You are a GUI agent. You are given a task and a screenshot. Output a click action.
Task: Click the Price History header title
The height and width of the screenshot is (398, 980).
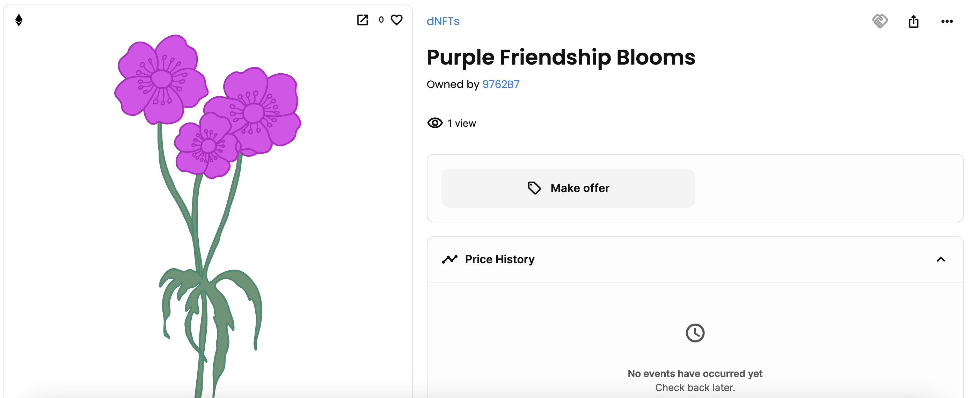pos(499,259)
